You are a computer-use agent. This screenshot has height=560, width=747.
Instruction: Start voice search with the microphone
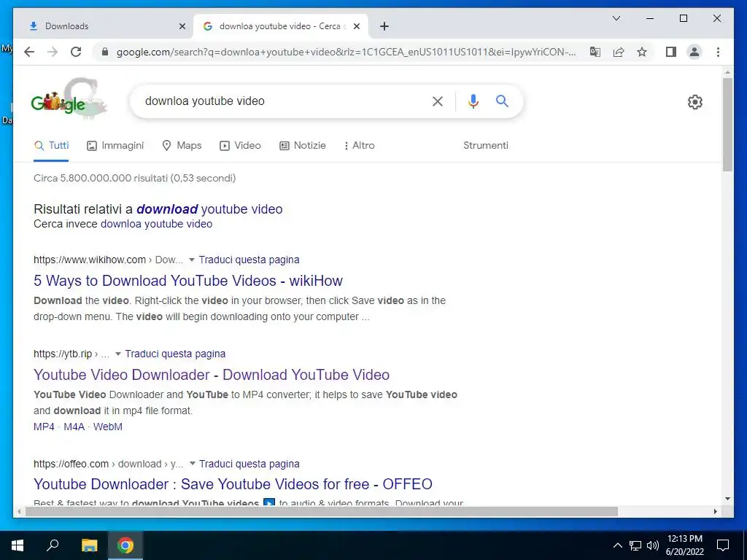coord(473,101)
